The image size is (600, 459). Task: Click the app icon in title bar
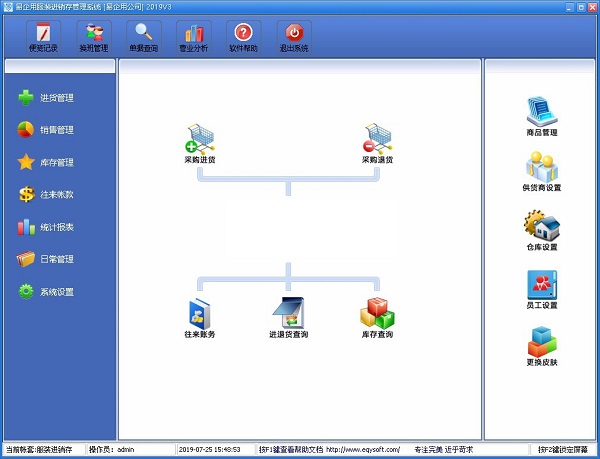[8, 7]
